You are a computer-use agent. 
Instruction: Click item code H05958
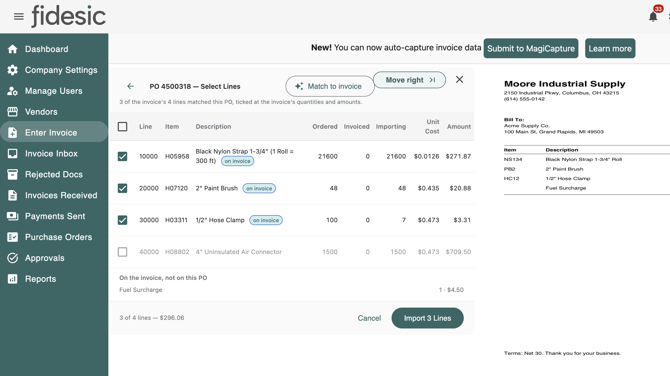[177, 156]
